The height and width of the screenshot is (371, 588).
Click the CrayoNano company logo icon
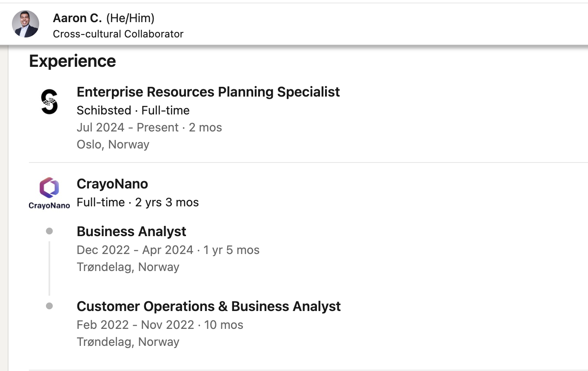[49, 194]
